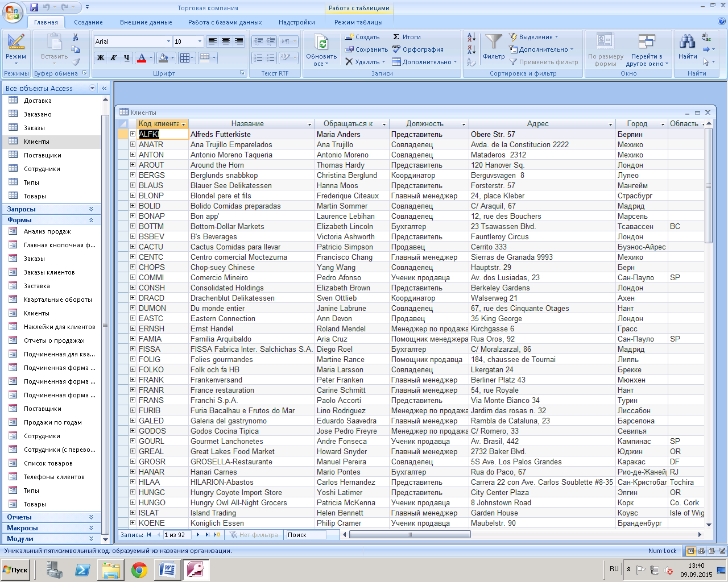Pick font color with the red A swatch
The width and height of the screenshot is (728, 582).
pos(142,57)
